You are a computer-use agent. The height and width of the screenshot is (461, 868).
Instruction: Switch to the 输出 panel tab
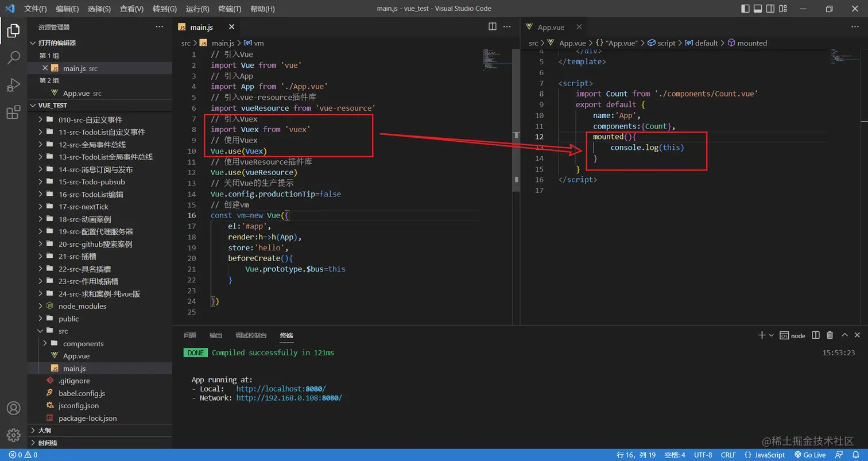click(216, 335)
